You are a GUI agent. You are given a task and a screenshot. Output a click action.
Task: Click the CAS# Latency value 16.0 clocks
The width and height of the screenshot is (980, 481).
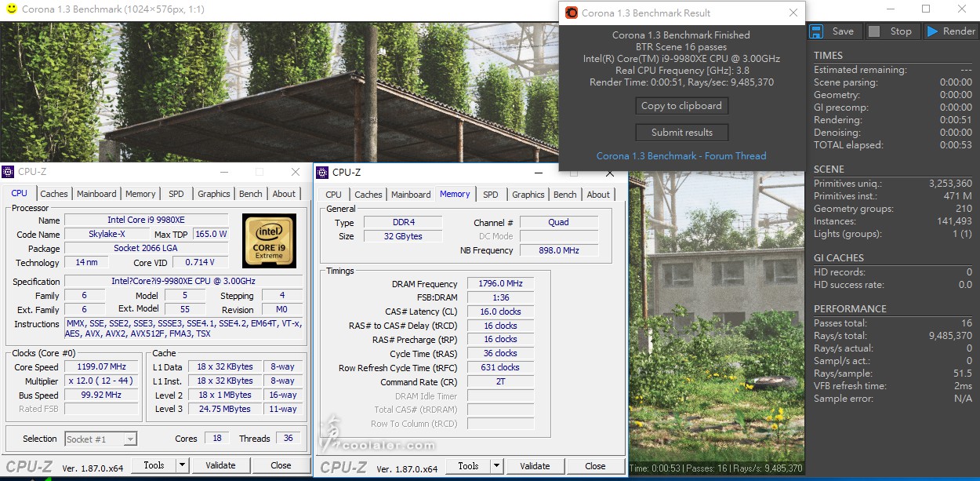[501, 312]
